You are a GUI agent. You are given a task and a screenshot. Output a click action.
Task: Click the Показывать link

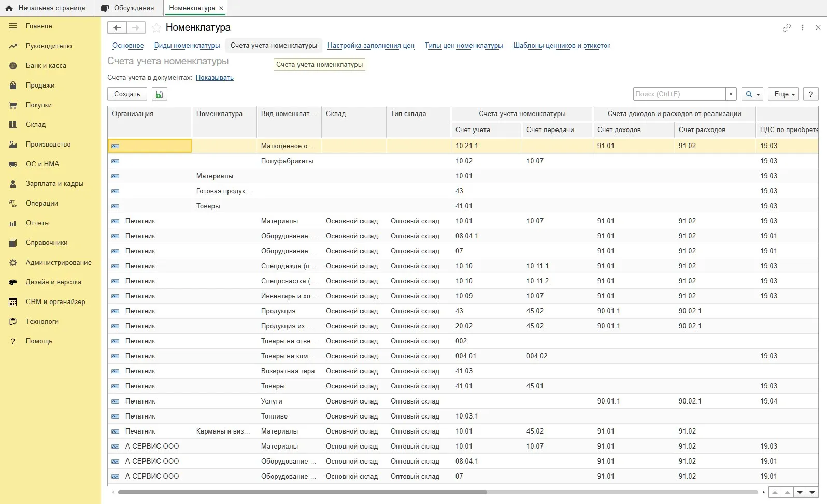click(215, 78)
